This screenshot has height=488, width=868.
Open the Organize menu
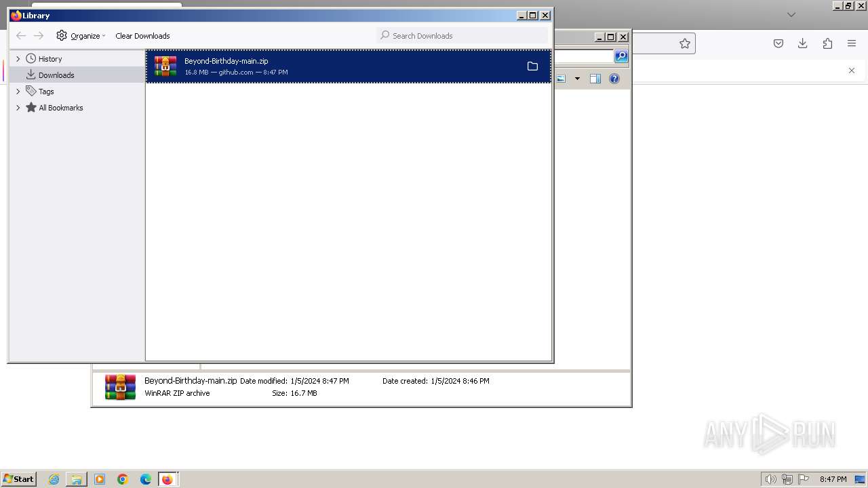(81, 35)
